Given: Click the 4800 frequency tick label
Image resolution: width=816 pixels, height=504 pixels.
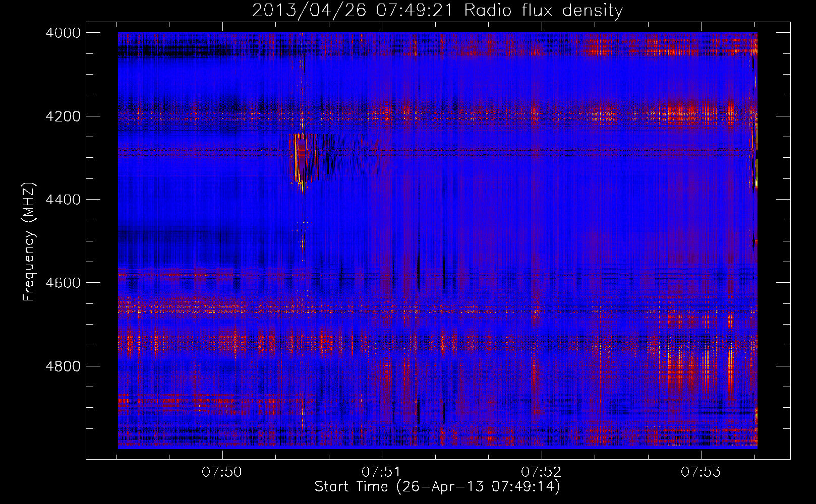Looking at the screenshot, I should click(x=63, y=366).
